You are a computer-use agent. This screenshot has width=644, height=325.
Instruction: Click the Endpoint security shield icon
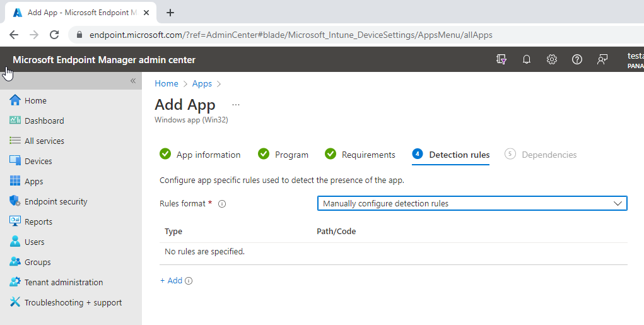tap(15, 201)
